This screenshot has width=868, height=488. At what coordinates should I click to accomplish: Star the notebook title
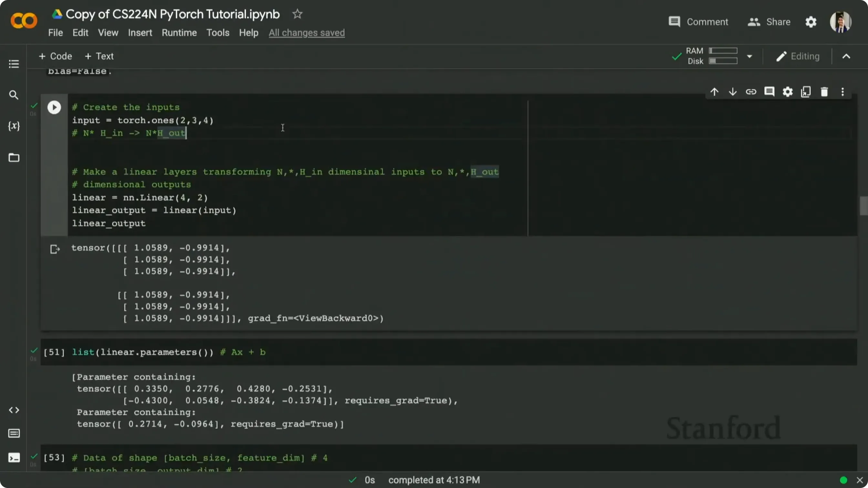pos(297,14)
